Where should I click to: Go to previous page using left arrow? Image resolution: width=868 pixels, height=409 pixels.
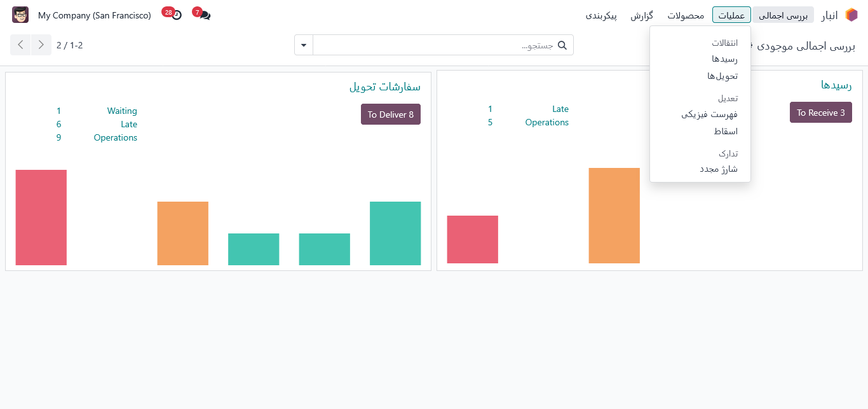pyautogui.click(x=21, y=45)
